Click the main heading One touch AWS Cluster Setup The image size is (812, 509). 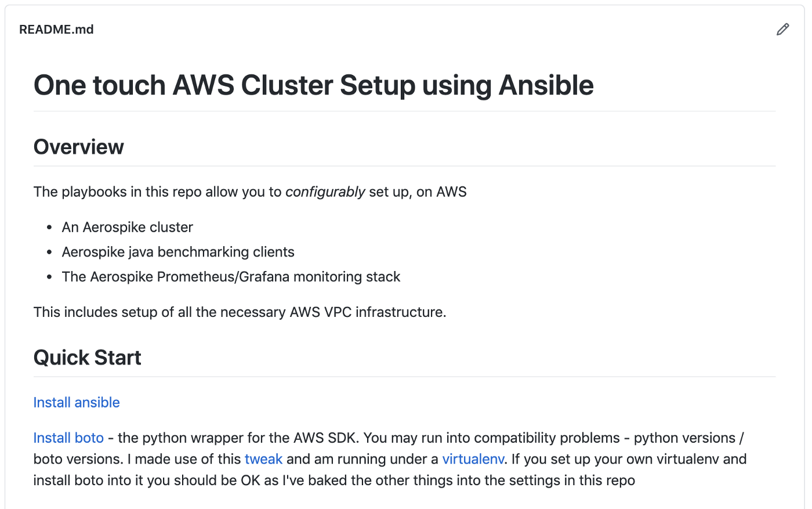pyautogui.click(x=314, y=85)
